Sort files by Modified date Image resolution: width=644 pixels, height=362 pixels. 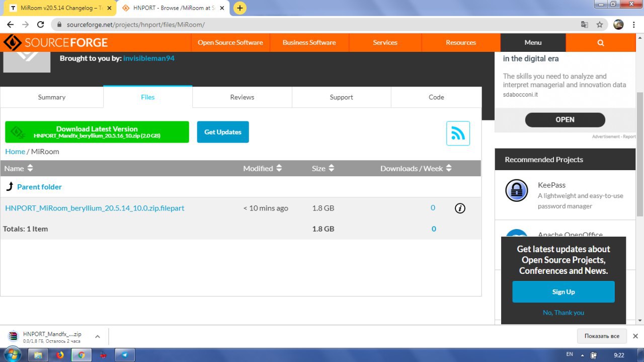click(x=263, y=168)
